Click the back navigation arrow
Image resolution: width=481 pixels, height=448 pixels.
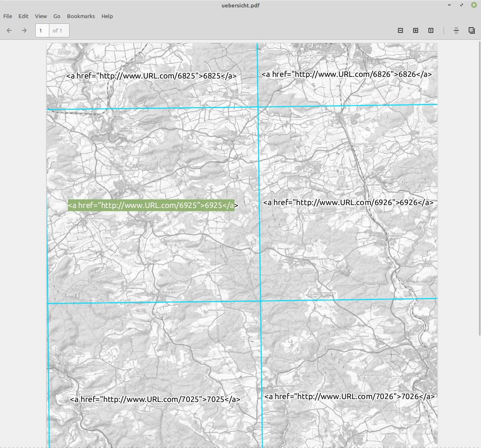point(9,30)
